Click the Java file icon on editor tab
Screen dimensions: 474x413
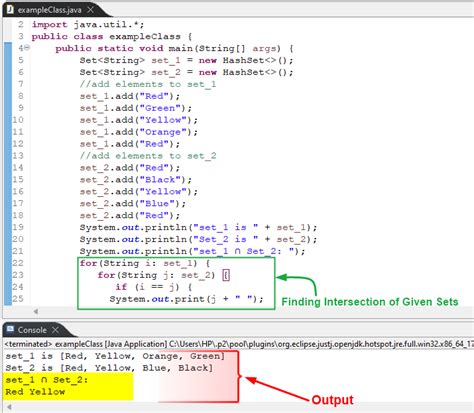tap(10, 10)
